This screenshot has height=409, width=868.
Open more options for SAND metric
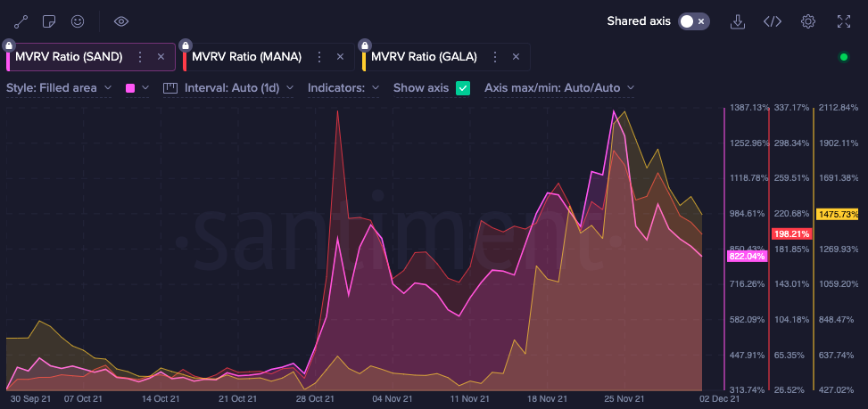coord(140,56)
